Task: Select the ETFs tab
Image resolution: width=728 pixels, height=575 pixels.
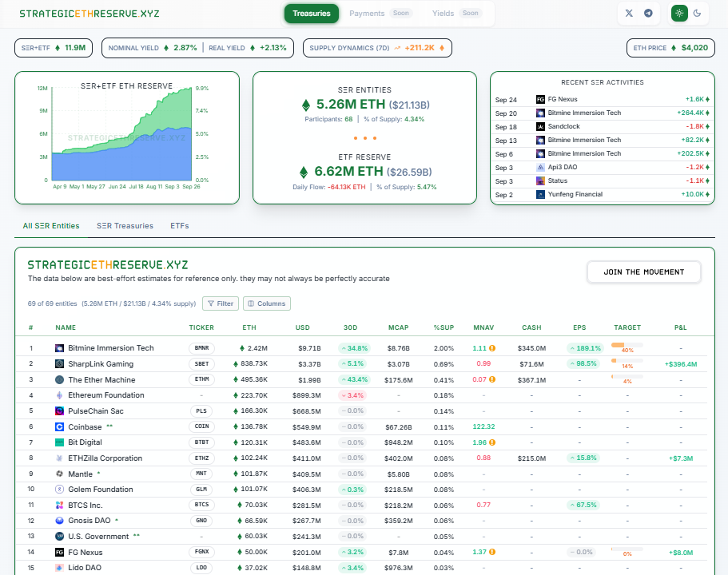Action: [x=180, y=226]
